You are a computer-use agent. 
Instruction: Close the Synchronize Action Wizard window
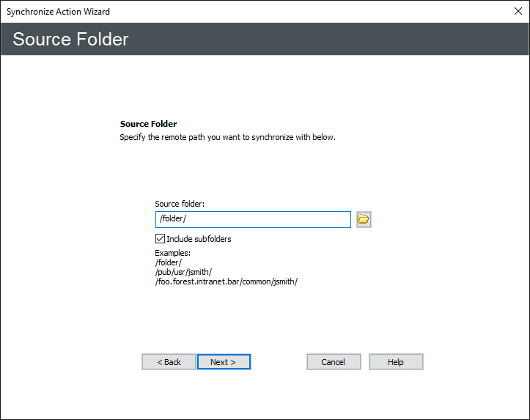click(518, 12)
